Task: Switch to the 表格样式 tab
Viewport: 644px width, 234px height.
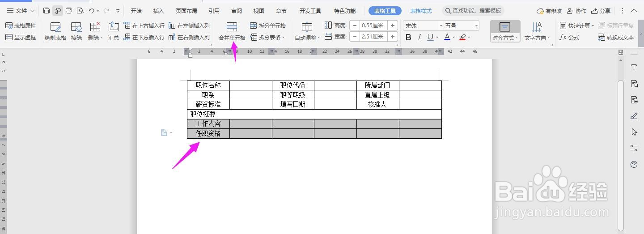Action: click(421, 11)
